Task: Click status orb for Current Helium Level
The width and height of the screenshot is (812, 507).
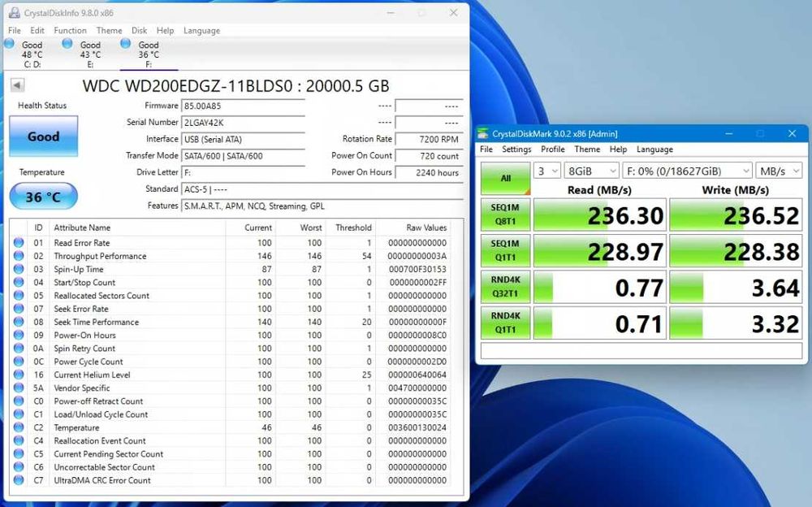Action: (x=19, y=375)
